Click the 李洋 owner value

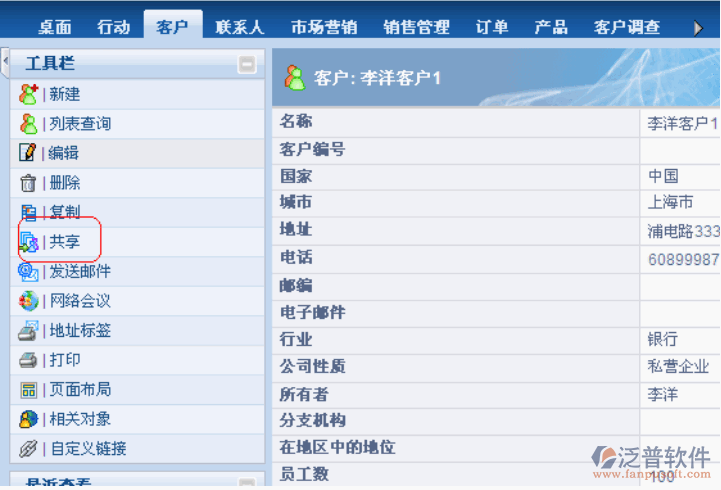(x=662, y=395)
